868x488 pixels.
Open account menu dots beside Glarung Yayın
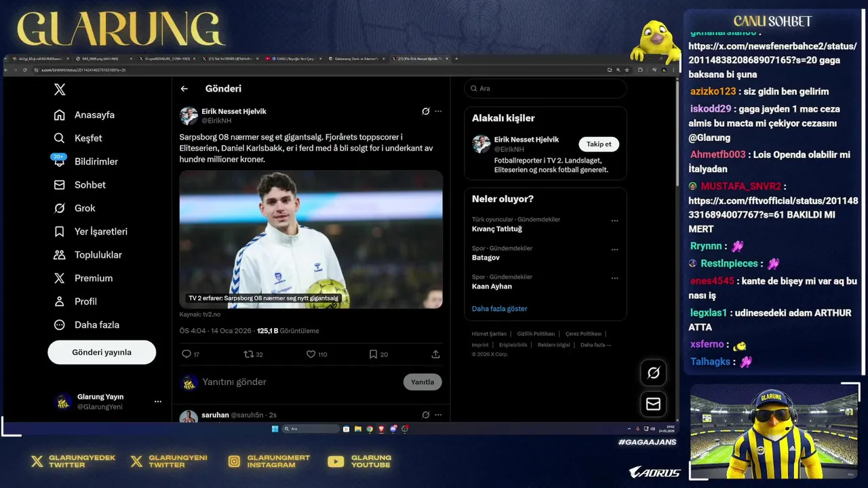(x=158, y=401)
